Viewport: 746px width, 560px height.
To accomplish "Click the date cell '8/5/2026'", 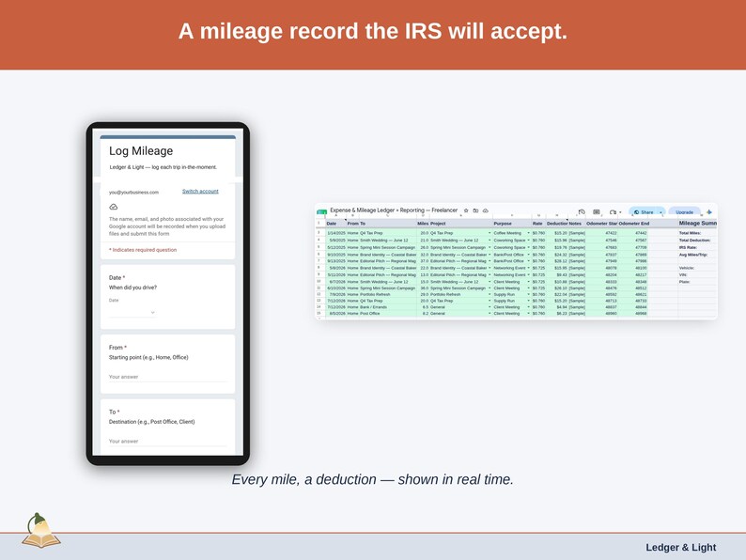I will 337,314.
